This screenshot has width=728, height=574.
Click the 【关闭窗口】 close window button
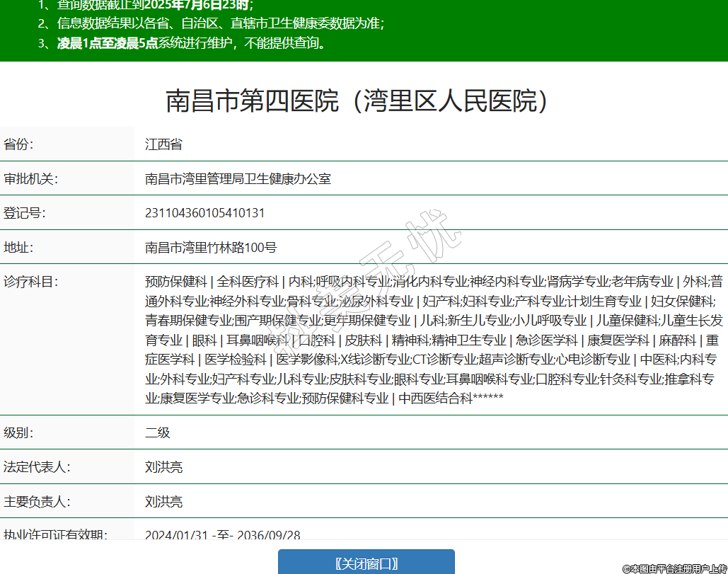coord(366,563)
